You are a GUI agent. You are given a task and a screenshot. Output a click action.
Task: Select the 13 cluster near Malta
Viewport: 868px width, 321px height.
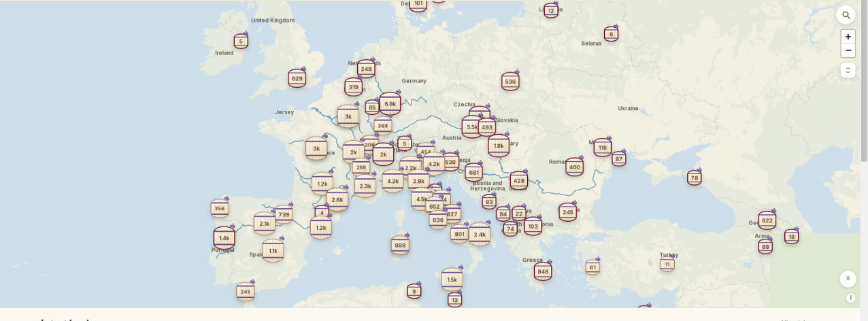pyautogui.click(x=454, y=299)
